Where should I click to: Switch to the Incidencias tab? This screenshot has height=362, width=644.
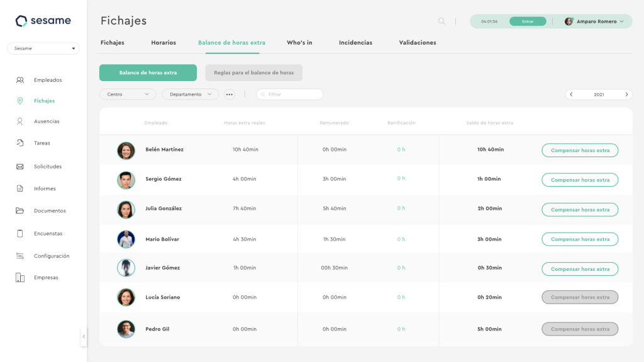point(355,43)
